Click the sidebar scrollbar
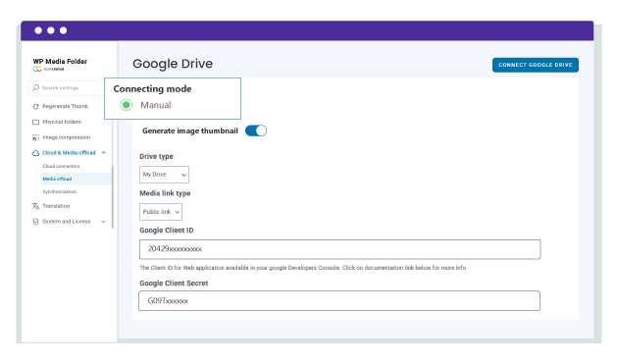This screenshot has width=618, height=364. point(113,196)
